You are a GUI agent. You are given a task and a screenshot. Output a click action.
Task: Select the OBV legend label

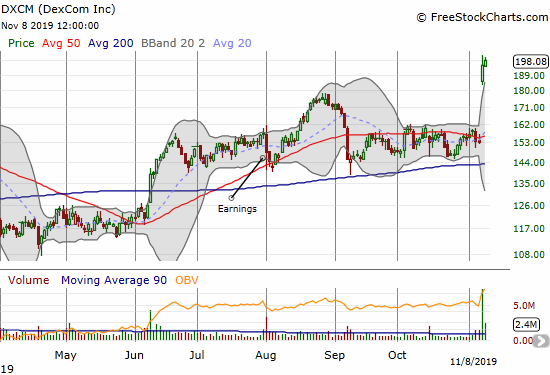click(187, 280)
